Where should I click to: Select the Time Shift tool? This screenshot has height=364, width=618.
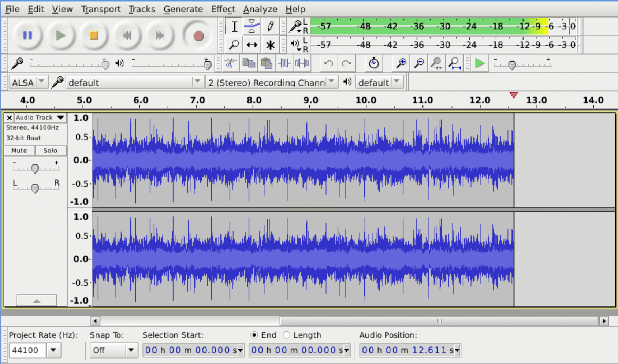coord(252,45)
